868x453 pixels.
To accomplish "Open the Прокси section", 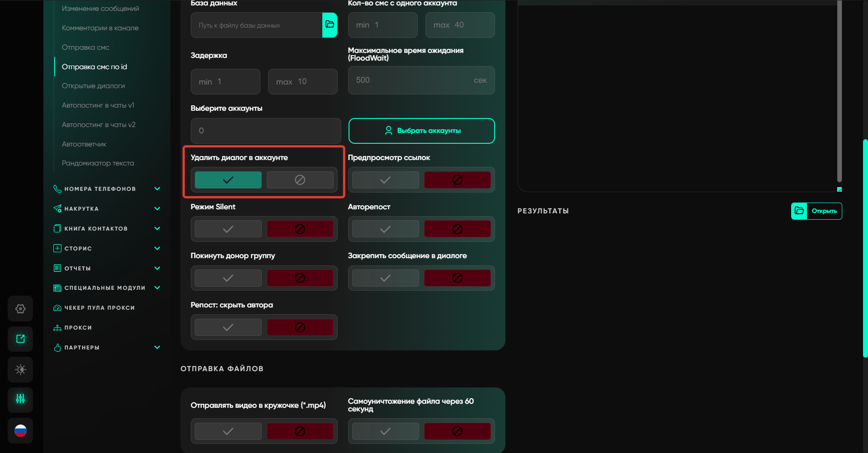I will tap(78, 328).
